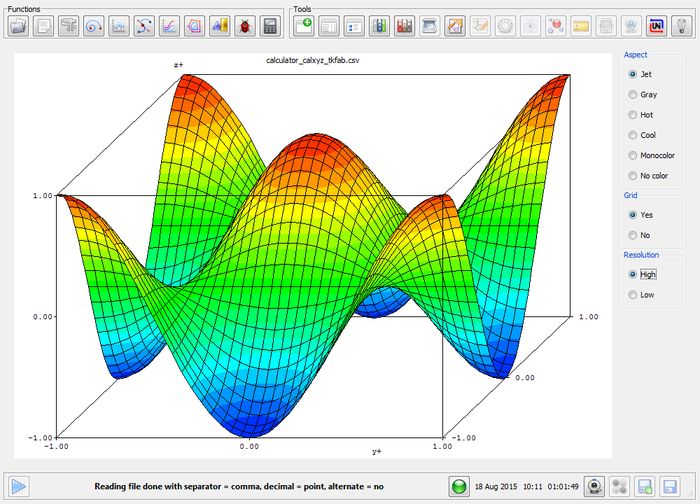Click the faded circles icon in the status bar
This screenshot has width=700, height=504.
tap(620, 486)
